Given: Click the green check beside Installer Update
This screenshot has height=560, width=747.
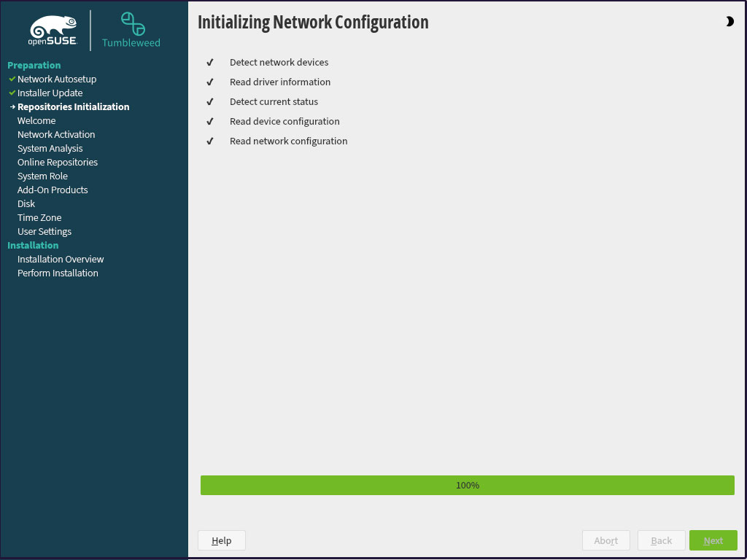Looking at the screenshot, I should pyautogui.click(x=12, y=93).
